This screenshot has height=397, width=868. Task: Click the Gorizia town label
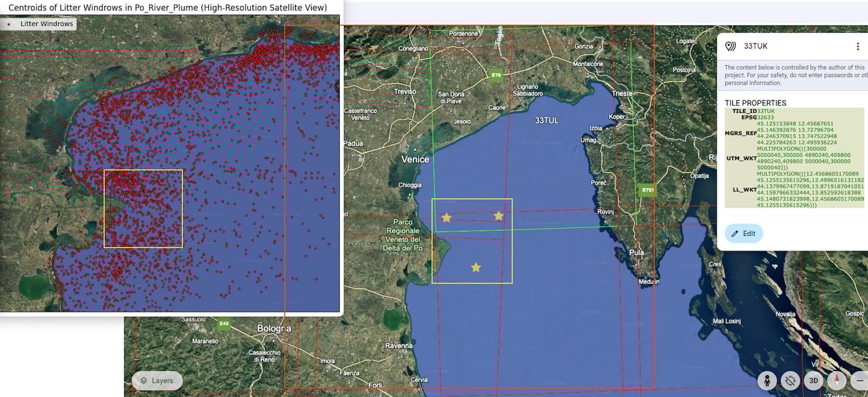click(x=583, y=46)
